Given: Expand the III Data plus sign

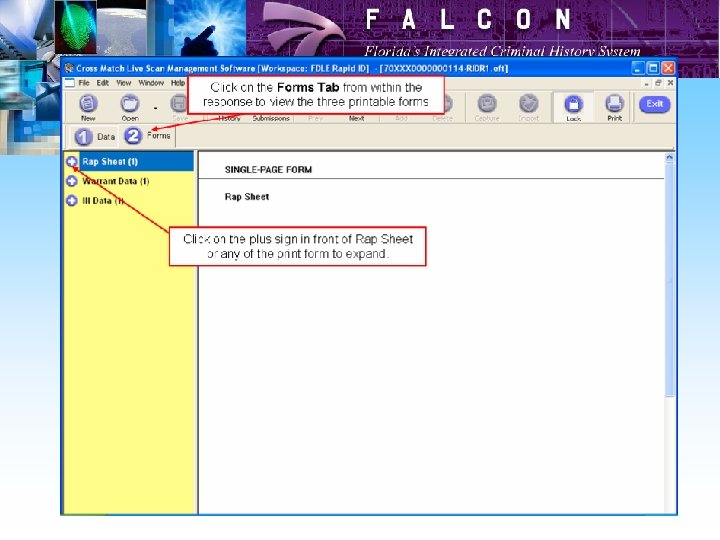Looking at the screenshot, I should (x=72, y=201).
